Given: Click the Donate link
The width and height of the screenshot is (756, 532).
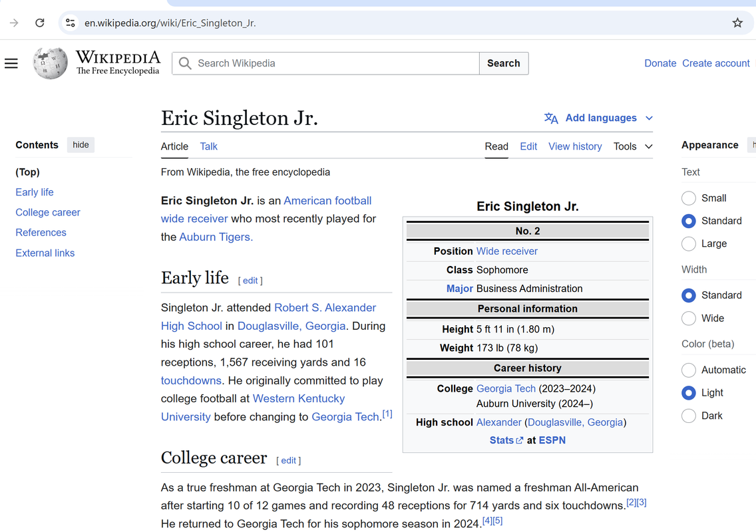Looking at the screenshot, I should tap(660, 63).
